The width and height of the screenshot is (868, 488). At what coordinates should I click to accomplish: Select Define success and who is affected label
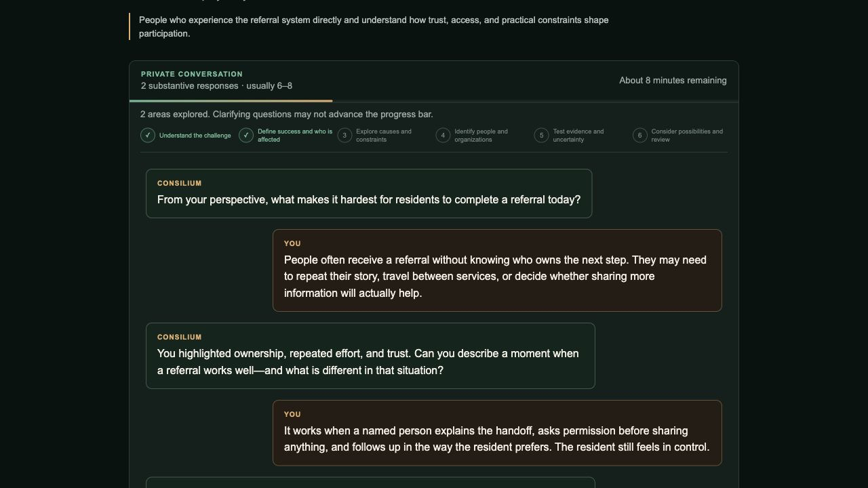click(x=295, y=136)
